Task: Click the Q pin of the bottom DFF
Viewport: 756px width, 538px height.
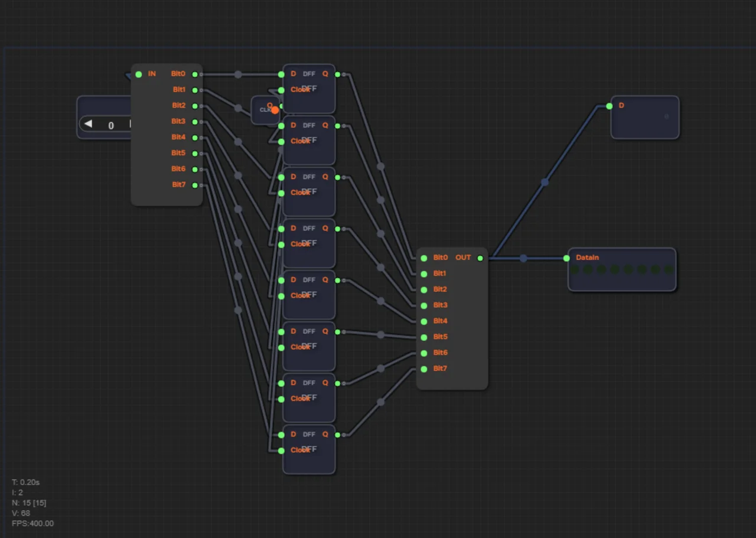Action: tap(337, 435)
